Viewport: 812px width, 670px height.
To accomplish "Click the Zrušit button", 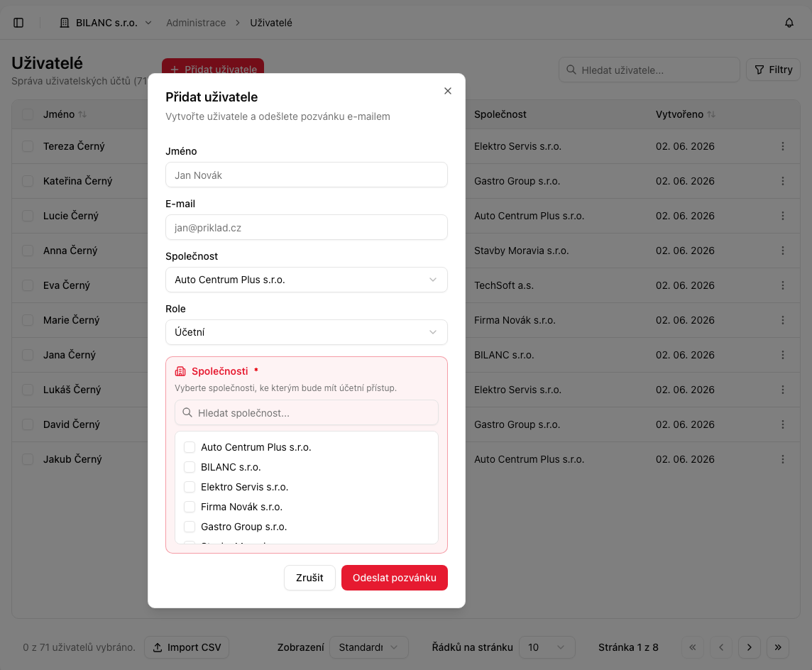I will pos(309,578).
